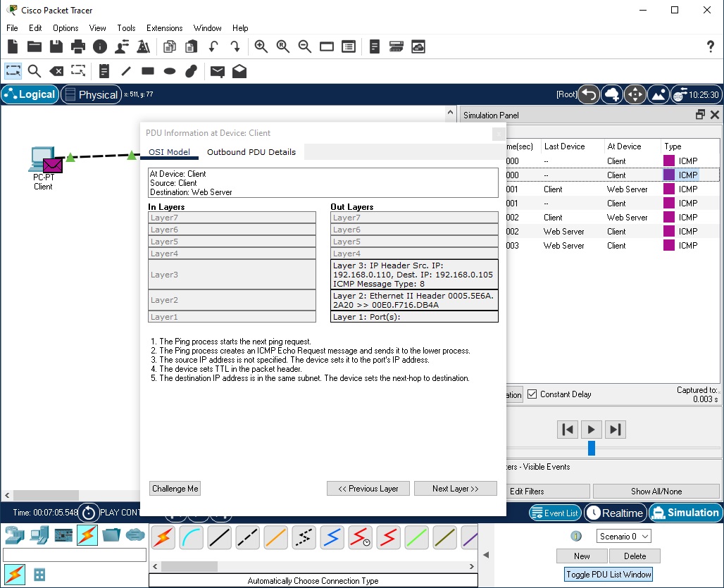This screenshot has height=588, width=724.
Task: Select the copper straight-through cable
Action: coord(219,538)
